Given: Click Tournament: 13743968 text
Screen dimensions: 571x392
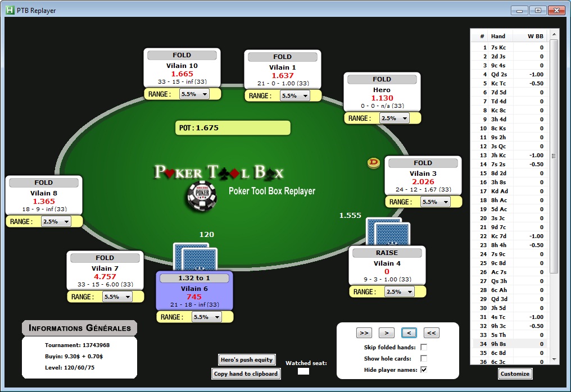Looking at the screenshot, I should 77,345.
